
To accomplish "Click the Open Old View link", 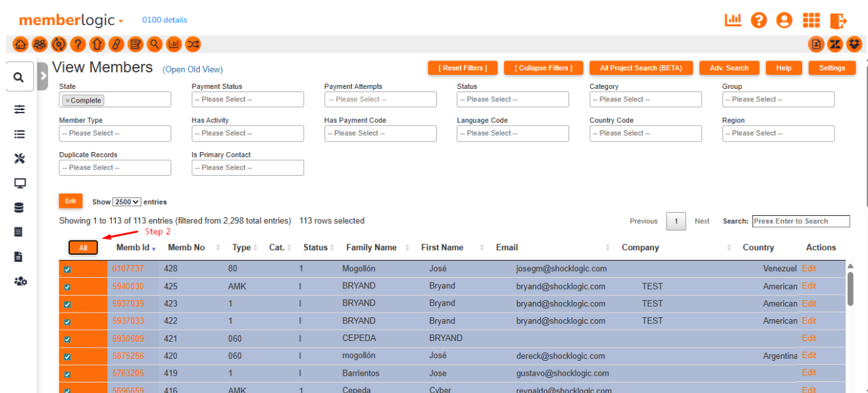I will point(193,69).
